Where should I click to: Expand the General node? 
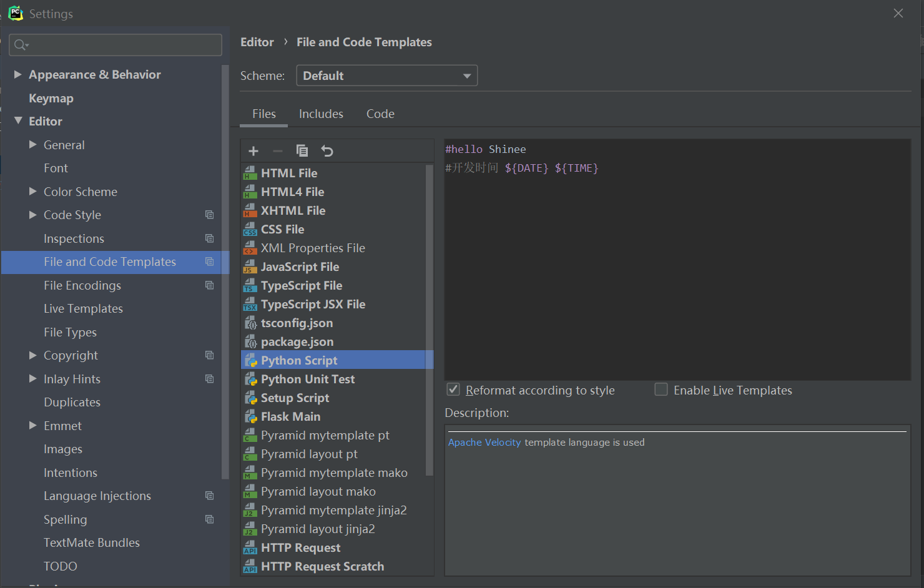[32, 144]
